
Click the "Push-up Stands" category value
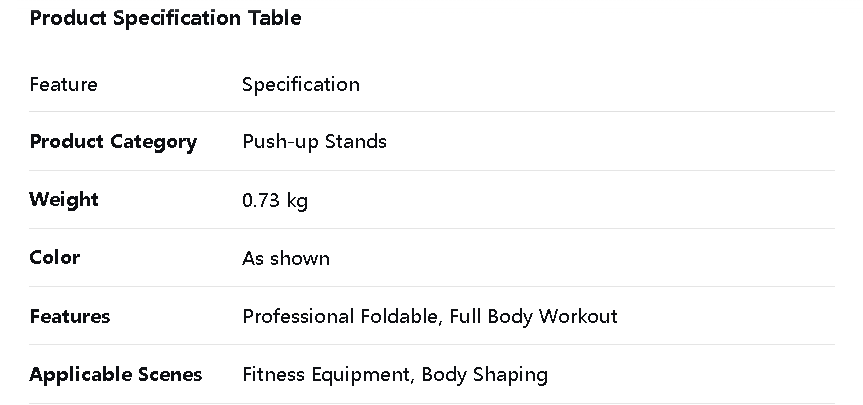pos(314,141)
